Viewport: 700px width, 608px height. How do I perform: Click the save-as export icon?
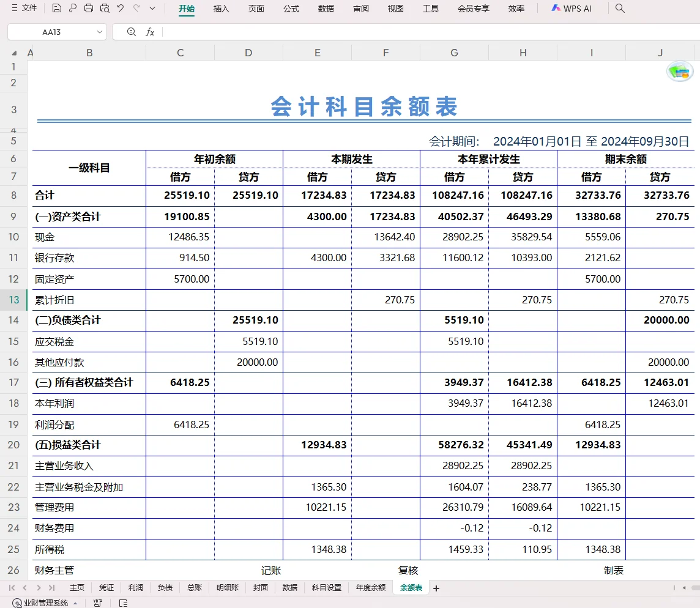tap(73, 8)
